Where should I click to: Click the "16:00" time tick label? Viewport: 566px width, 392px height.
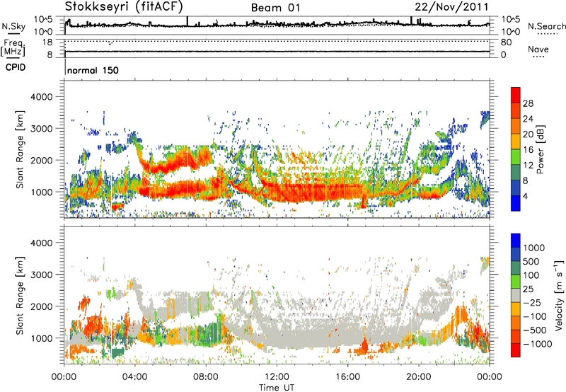click(347, 377)
